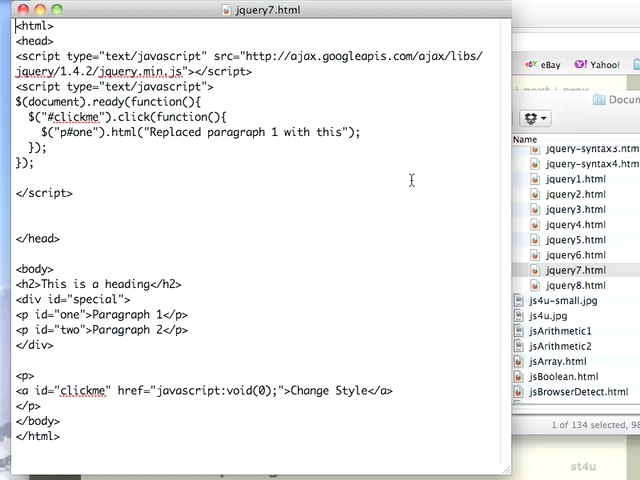Select jquery3.html in Finder list
The height and width of the screenshot is (480, 640).
click(576, 209)
